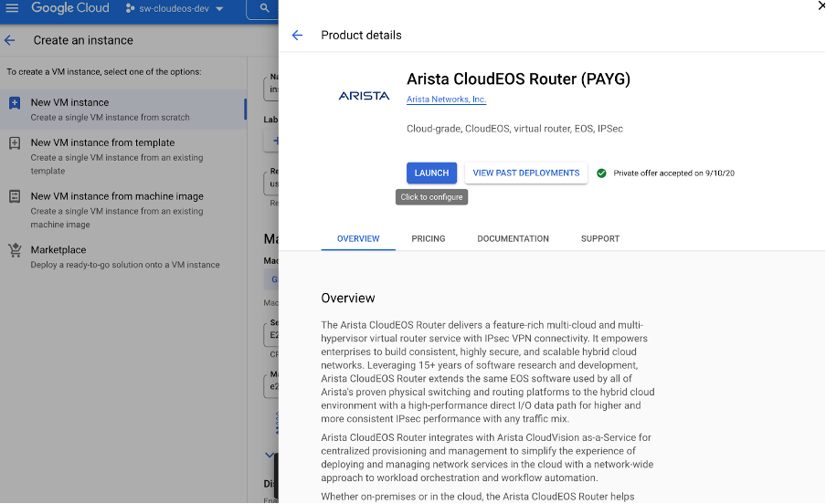Select the New VM instance option
Screen dimensions: 826x504
click(x=123, y=109)
